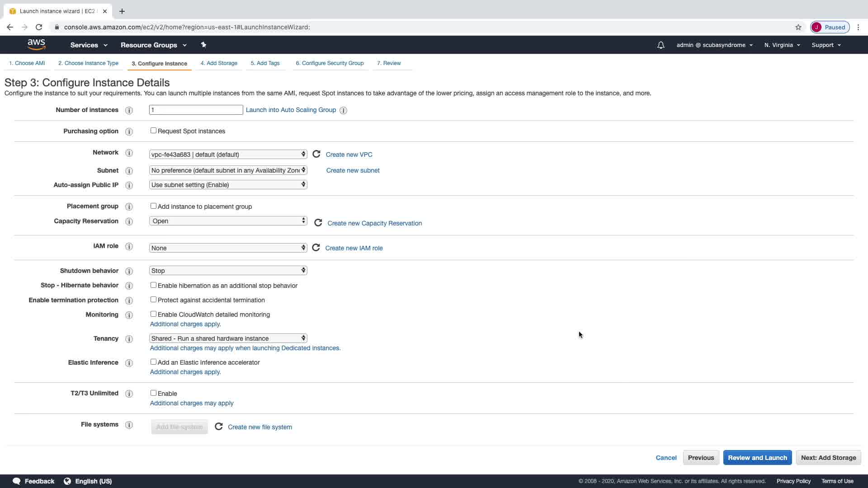Enable CloudWatch detailed monitoring checkbox
This screenshot has width=868, height=488.
[153, 314]
